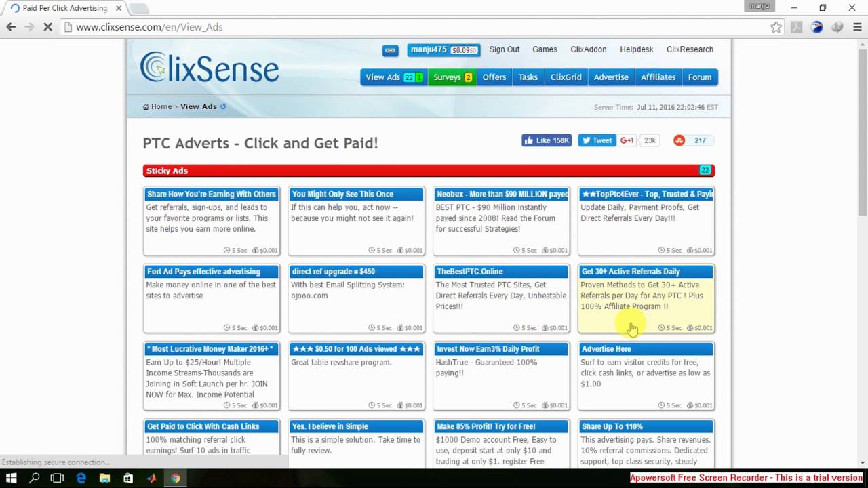Screen dimensions: 868x488
Task: Open the 'Make 85% Profit! Try for Free!' ad
Action: click(x=502, y=444)
